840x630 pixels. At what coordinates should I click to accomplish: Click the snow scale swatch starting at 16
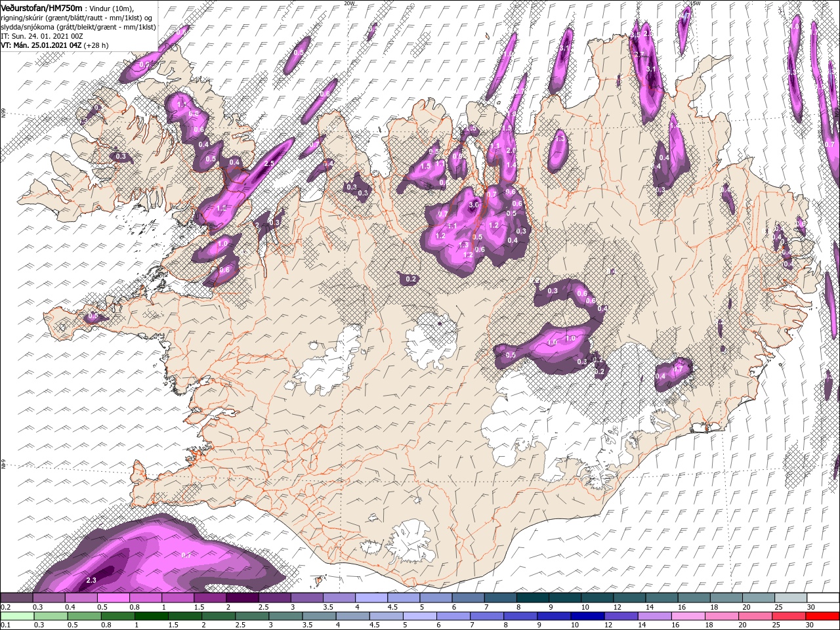coord(694,598)
